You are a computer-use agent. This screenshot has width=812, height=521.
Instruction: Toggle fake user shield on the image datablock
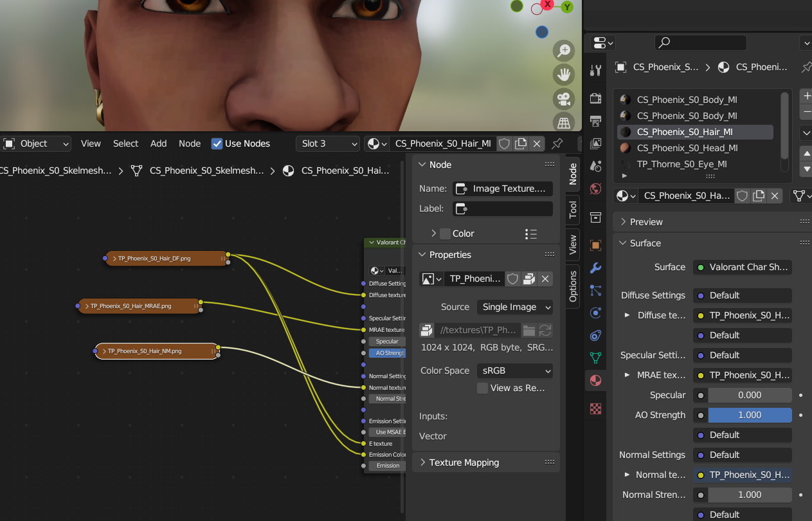point(512,279)
